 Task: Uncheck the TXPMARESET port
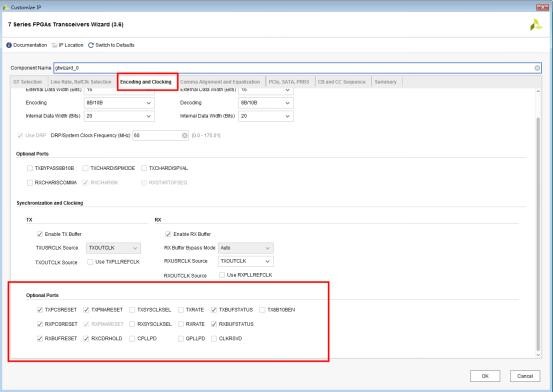[x=86, y=310]
